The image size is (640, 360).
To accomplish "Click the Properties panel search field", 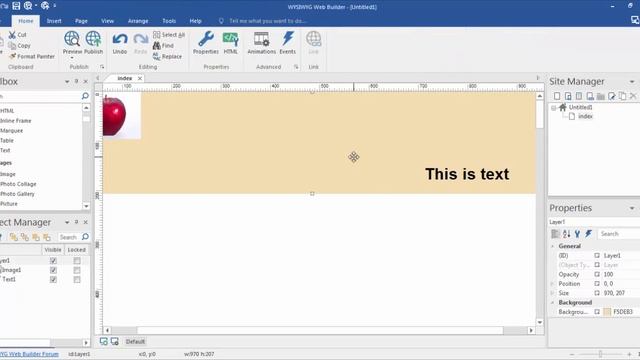I will 619,234.
